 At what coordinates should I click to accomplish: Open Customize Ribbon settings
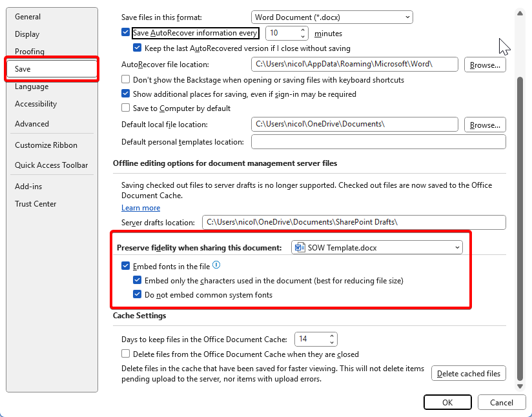point(52,145)
